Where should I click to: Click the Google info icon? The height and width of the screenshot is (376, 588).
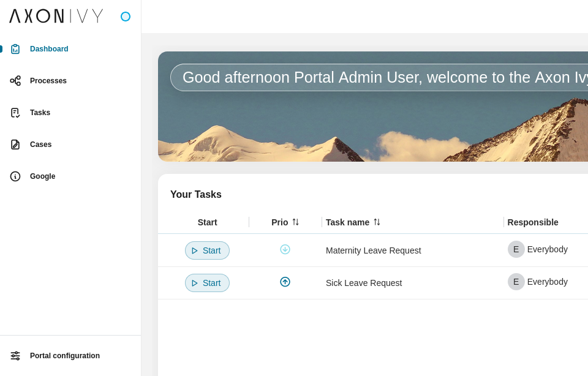[15, 176]
